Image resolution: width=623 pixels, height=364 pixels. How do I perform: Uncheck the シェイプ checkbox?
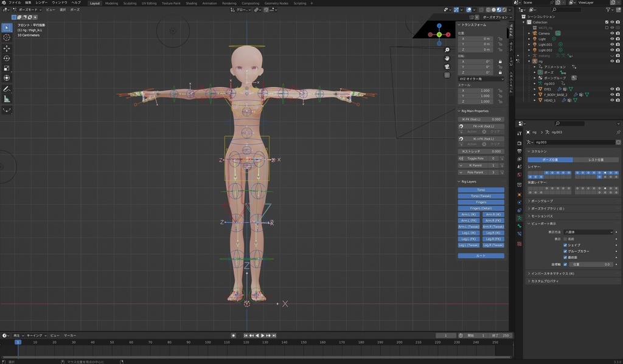[565, 245]
